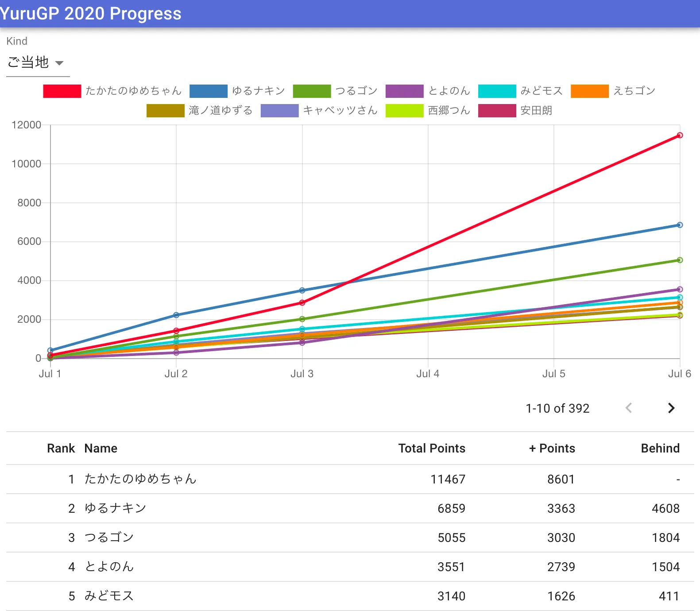The height and width of the screenshot is (611, 700).
Task: Click the Total Points column header
Action: click(x=431, y=449)
